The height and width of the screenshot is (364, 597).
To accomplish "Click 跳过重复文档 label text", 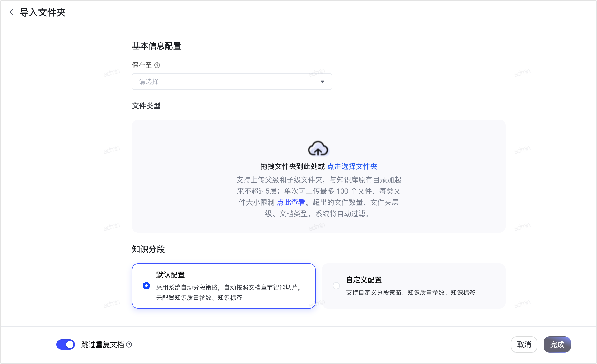I will (x=103, y=344).
